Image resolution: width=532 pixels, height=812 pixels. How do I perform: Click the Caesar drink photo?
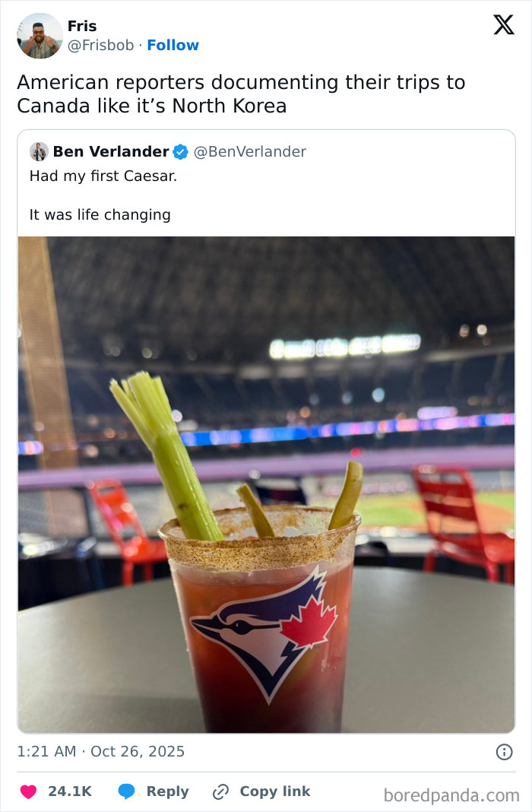coord(266,479)
